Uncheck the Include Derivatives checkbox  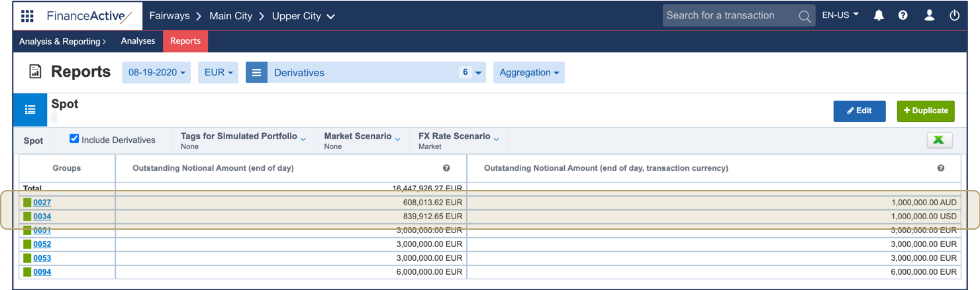click(x=74, y=139)
